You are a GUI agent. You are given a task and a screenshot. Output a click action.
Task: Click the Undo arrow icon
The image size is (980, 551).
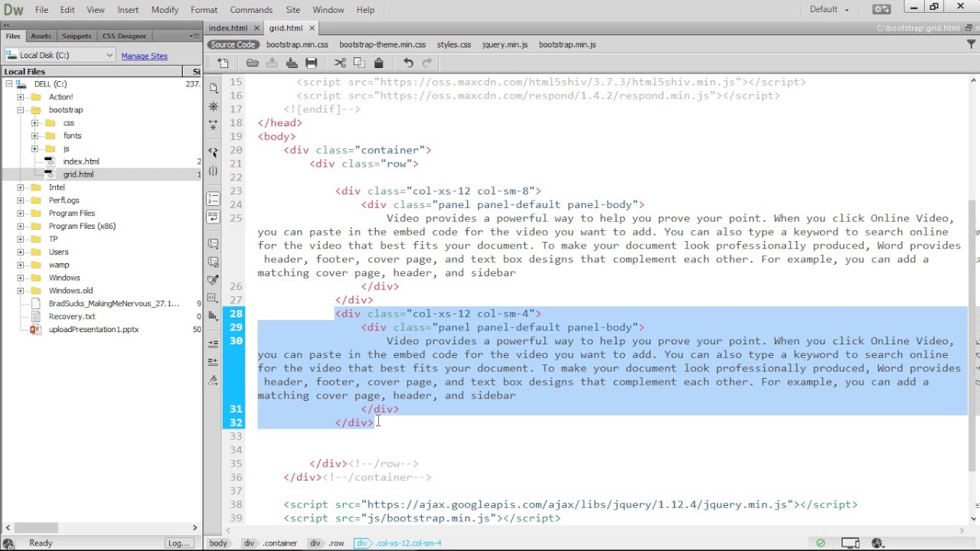point(408,63)
